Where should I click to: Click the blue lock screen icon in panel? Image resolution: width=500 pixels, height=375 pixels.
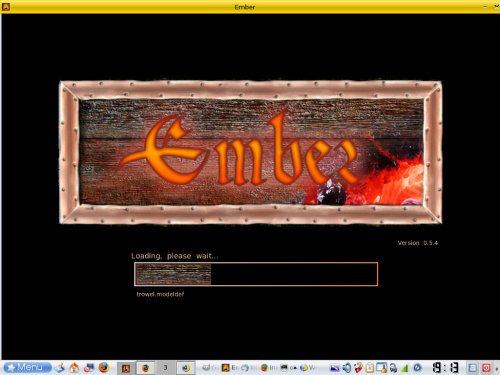pyautogui.click(x=473, y=368)
